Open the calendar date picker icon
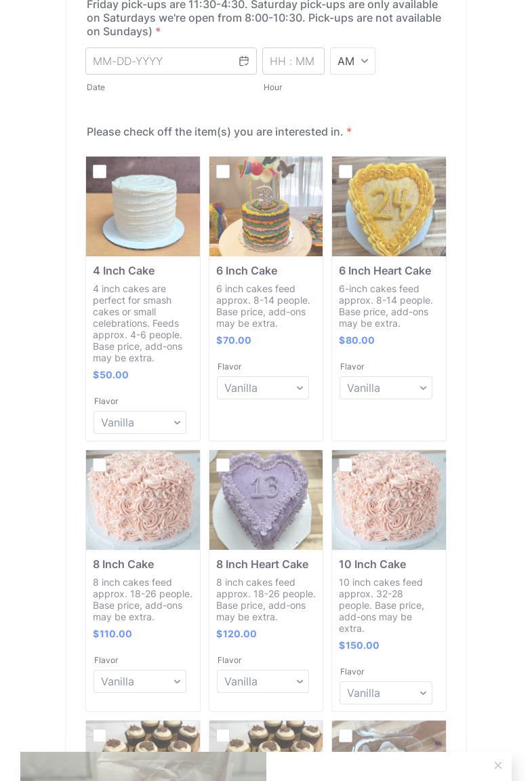 pos(243,61)
